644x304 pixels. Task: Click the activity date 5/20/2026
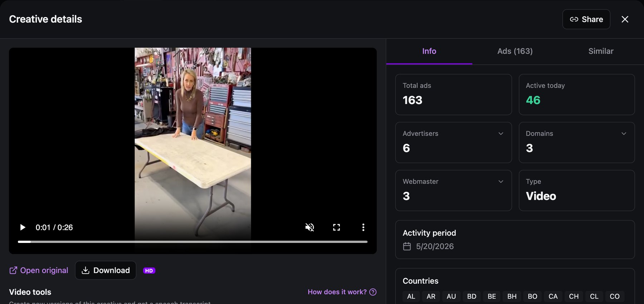435,246
